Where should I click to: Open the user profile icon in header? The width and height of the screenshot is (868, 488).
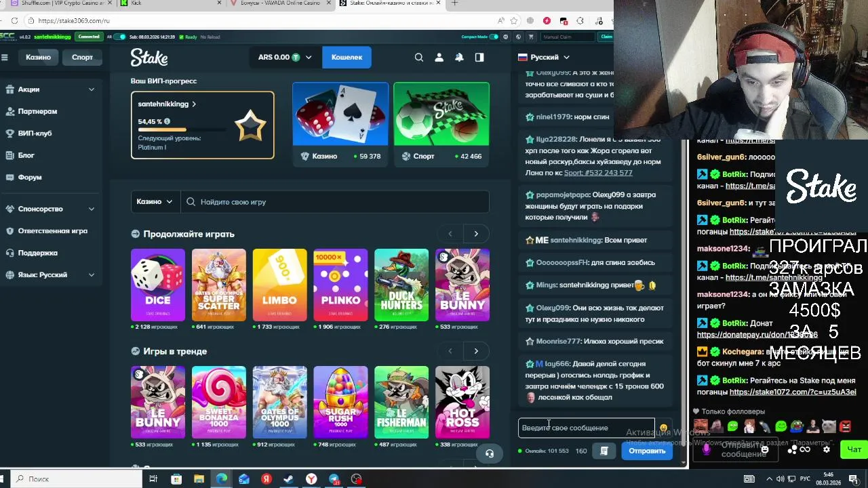pos(439,58)
